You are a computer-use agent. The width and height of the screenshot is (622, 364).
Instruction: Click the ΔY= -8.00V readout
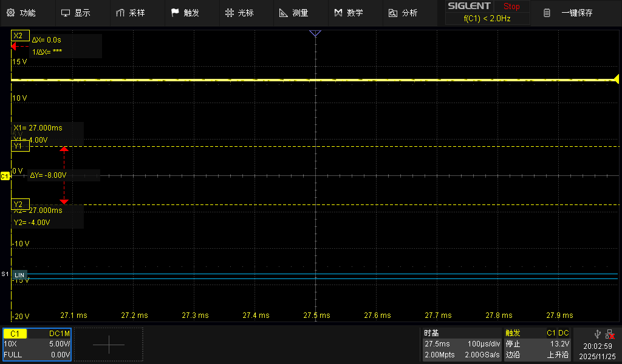(x=49, y=175)
